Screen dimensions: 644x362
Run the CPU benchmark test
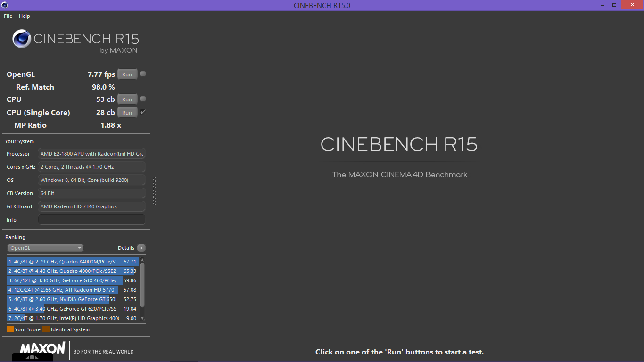tap(127, 99)
